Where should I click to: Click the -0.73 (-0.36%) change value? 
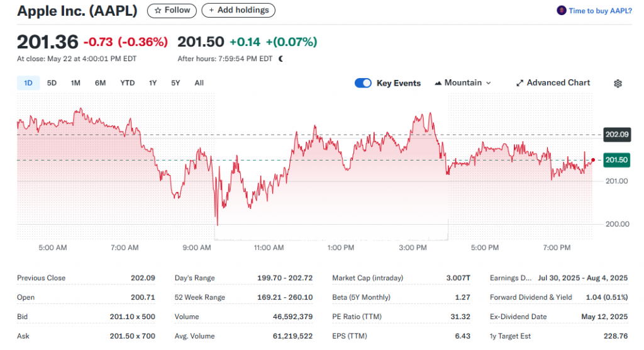pyautogui.click(x=126, y=42)
